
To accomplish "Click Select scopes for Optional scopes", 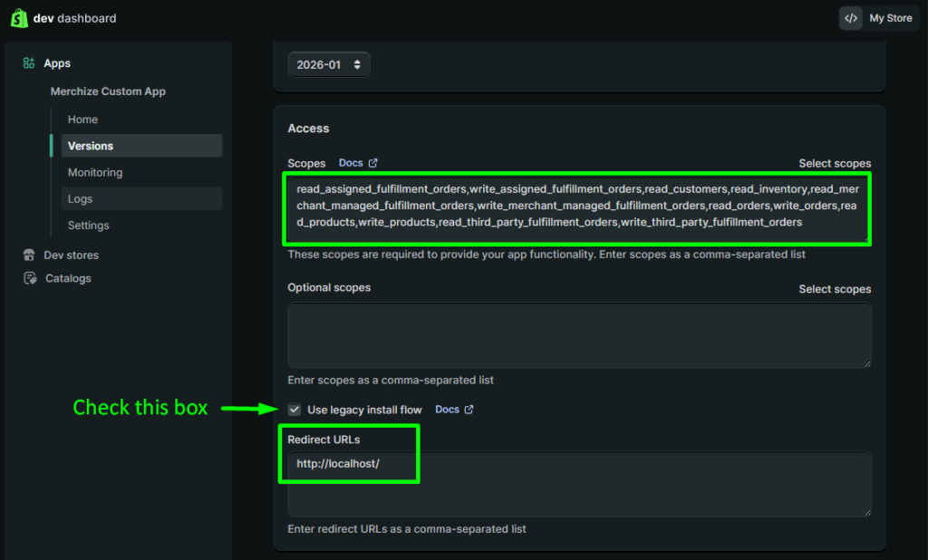I will click(834, 289).
